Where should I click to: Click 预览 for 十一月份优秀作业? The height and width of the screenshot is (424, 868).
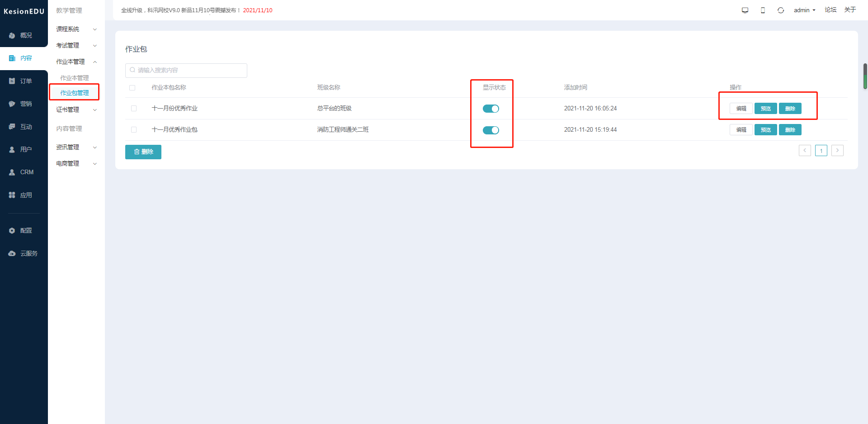pyautogui.click(x=766, y=109)
